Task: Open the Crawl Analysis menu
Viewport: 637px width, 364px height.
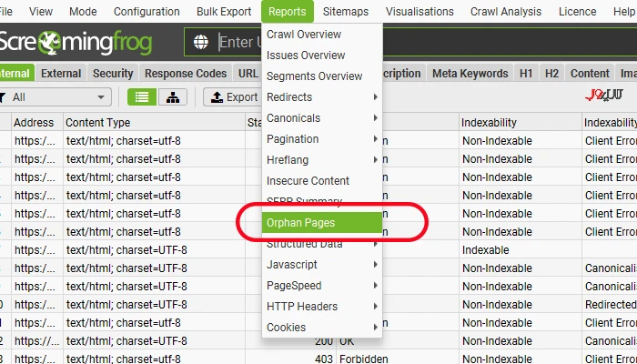Action: pos(506,11)
